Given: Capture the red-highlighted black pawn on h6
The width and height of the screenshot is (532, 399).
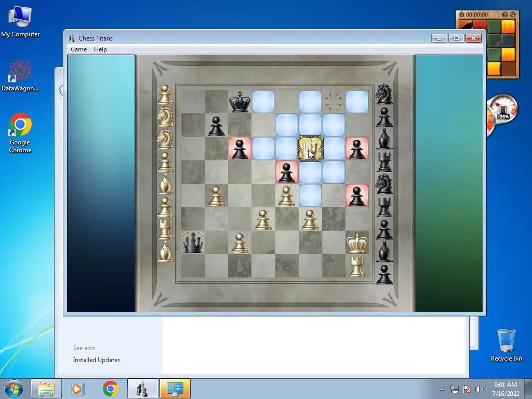Looking at the screenshot, I should tap(356, 148).
